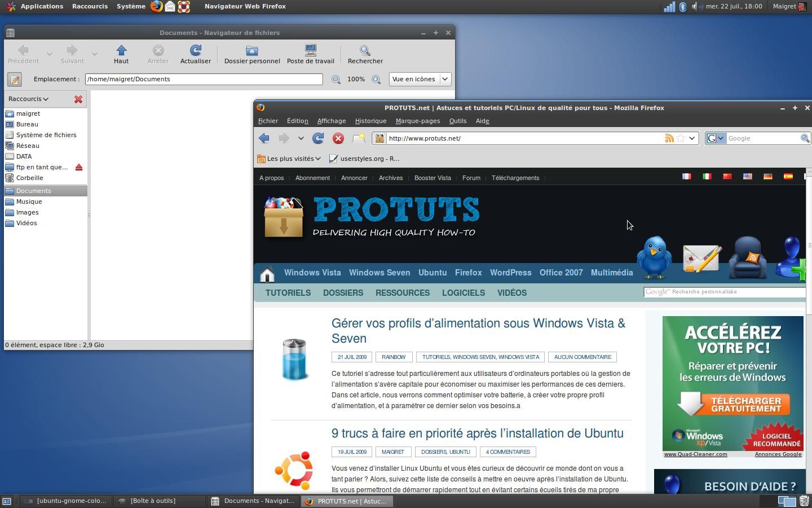Open article about Windows power profiles
Image resolution: width=812 pixels, height=508 pixels.
(478, 331)
